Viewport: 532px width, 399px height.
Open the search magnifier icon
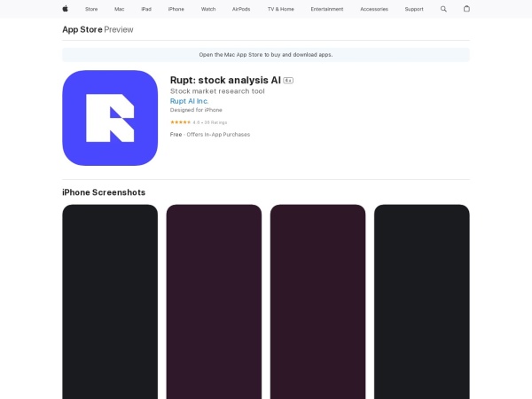click(444, 9)
